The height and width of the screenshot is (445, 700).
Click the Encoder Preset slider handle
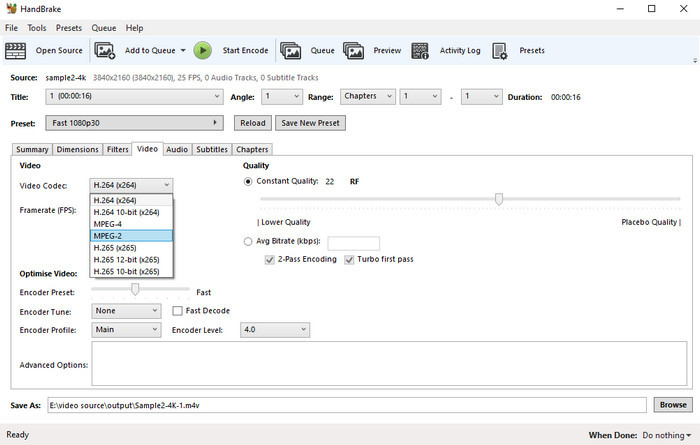pos(135,289)
